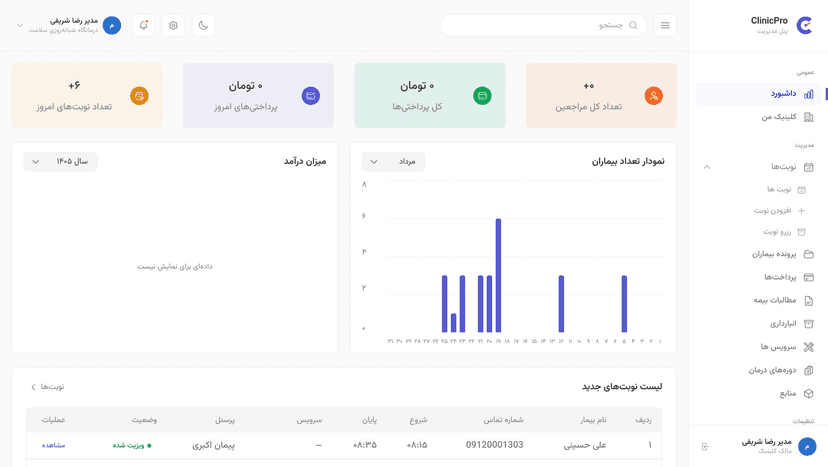This screenshot has height=467, width=828.
Task: Click the نام بیمار column header
Action: [x=593, y=420]
